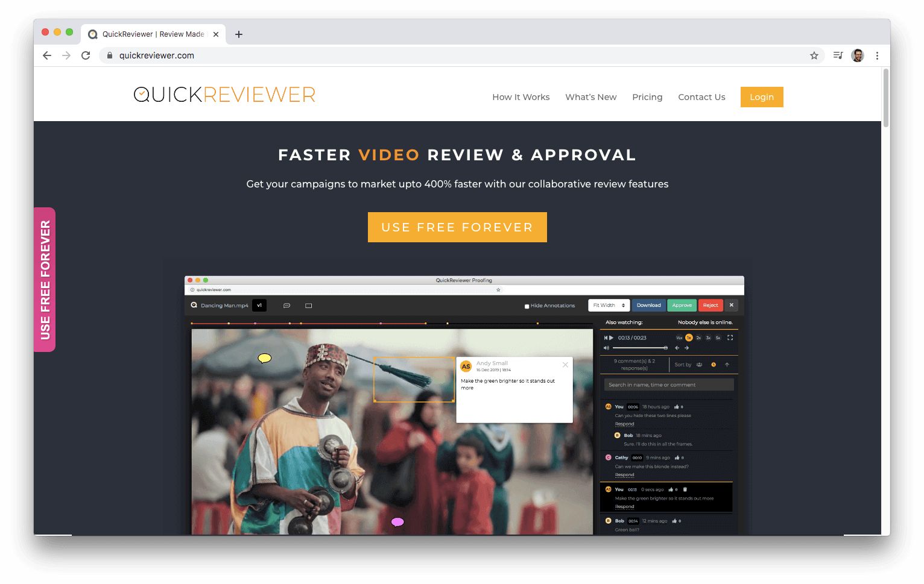924x584 pixels.
Task: Sort comments by user with the people icon
Action: coord(699,365)
